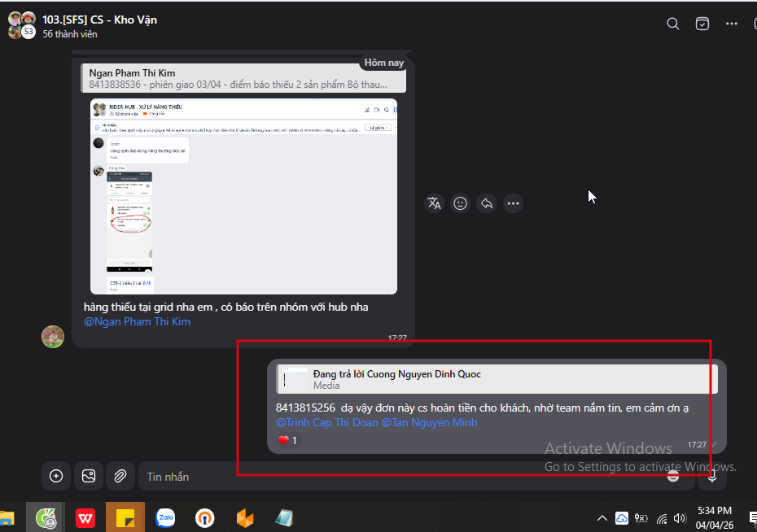Click the '@Trinh Cap Thi Doan' mention
This screenshot has height=532, width=757.
coord(327,422)
